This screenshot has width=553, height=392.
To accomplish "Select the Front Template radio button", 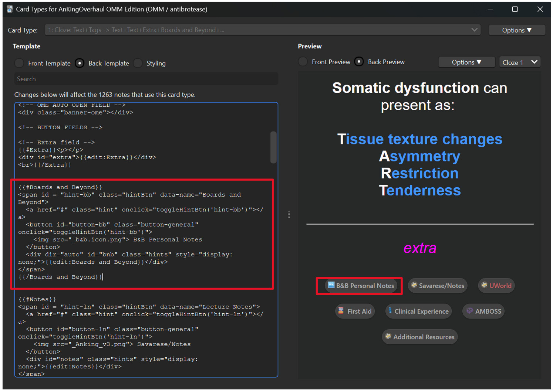I will pyautogui.click(x=19, y=63).
